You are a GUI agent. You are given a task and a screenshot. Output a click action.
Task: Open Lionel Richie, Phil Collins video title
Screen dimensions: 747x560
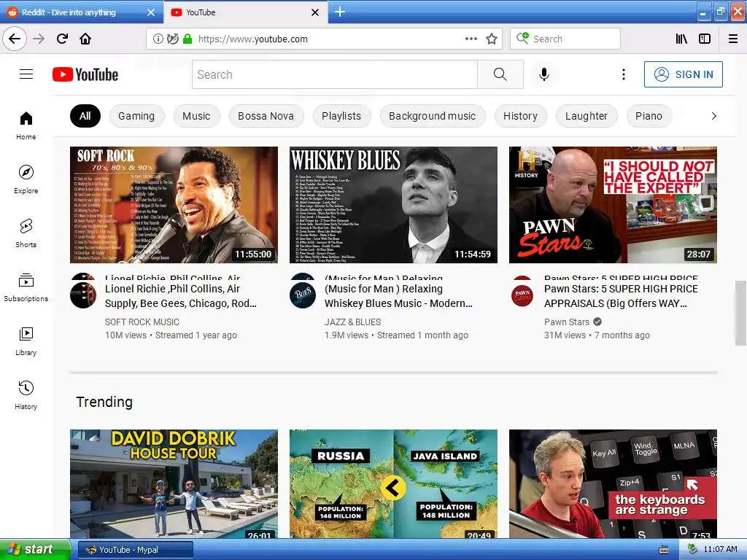pyautogui.click(x=181, y=296)
